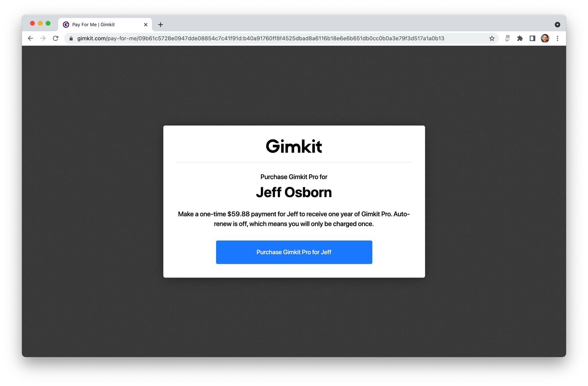Open the Chrome three-dot menu
This screenshot has width=588, height=386.
[x=557, y=38]
